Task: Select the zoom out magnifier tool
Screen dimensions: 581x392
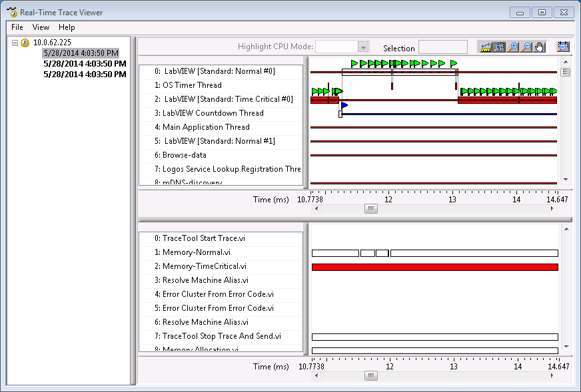Action: pyautogui.click(x=526, y=47)
